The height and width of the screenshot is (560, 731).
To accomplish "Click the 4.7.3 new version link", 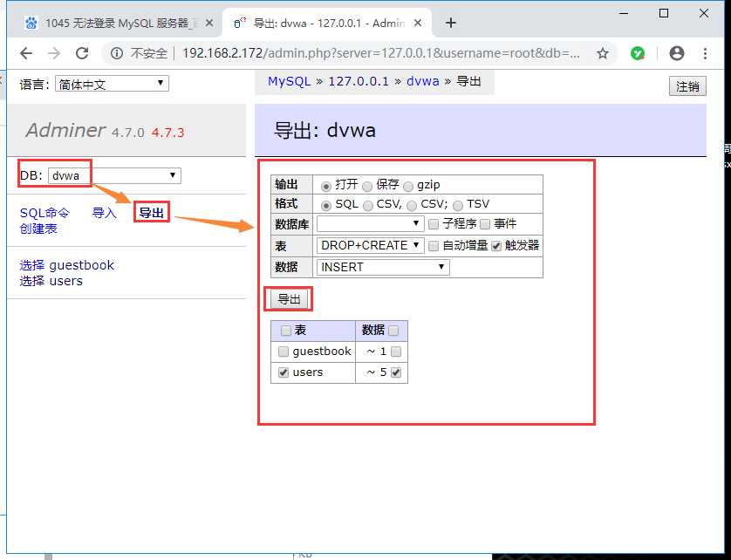I will [x=167, y=133].
